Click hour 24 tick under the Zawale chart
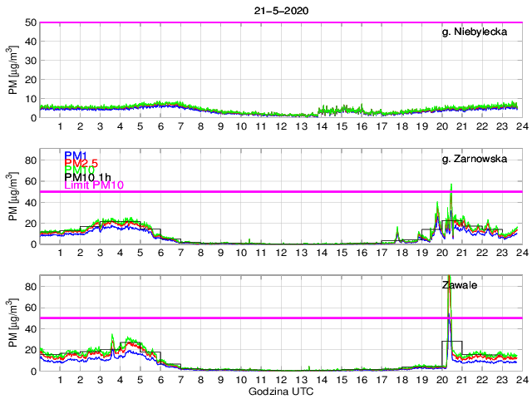The image size is (532, 399). coord(520,380)
